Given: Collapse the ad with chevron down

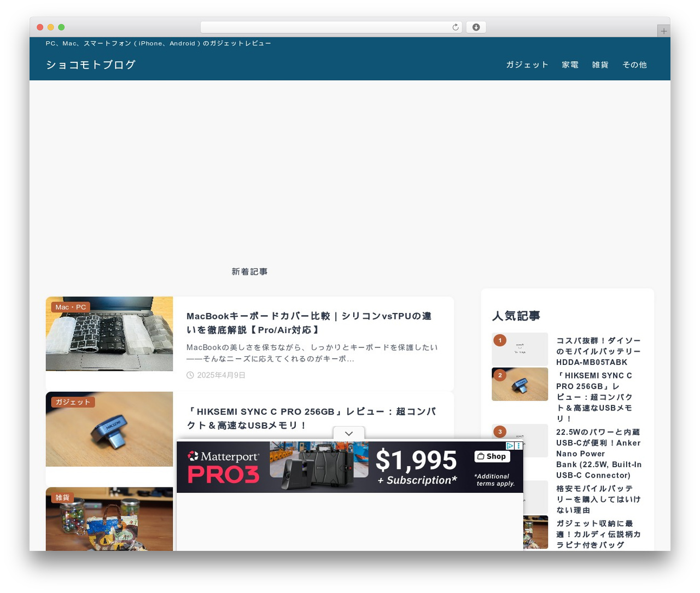Looking at the screenshot, I should click(349, 433).
